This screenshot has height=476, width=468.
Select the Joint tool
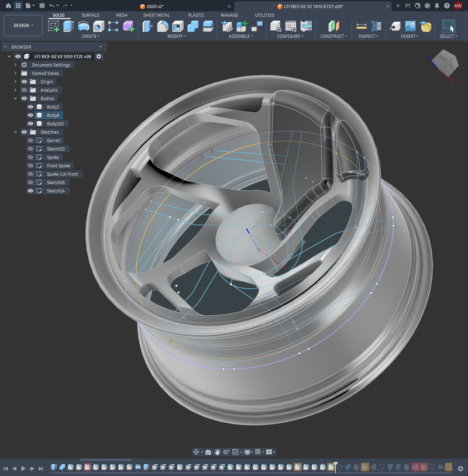pos(257,26)
